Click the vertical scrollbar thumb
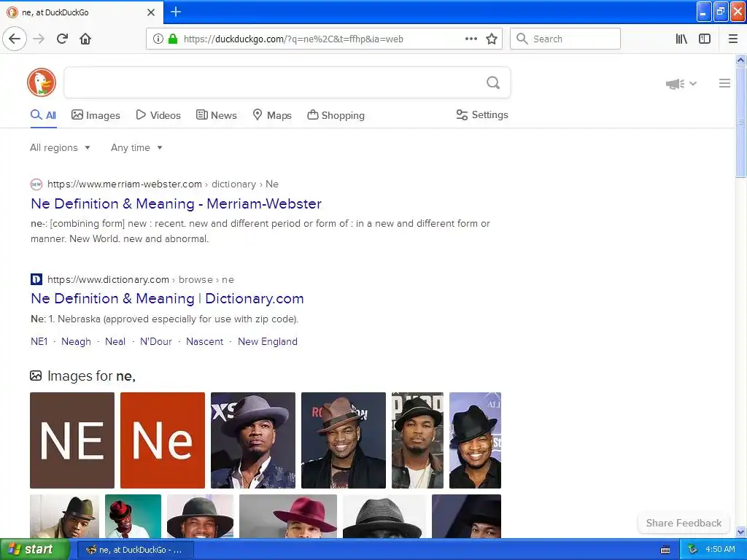Screen dimensions: 747x560 tap(740, 122)
